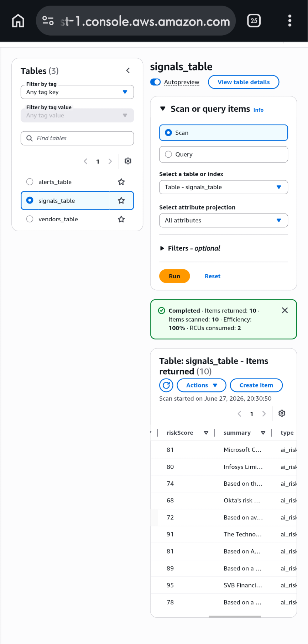Open the browser three-dot overflow menu
The width and height of the screenshot is (308, 644).
pyautogui.click(x=290, y=21)
